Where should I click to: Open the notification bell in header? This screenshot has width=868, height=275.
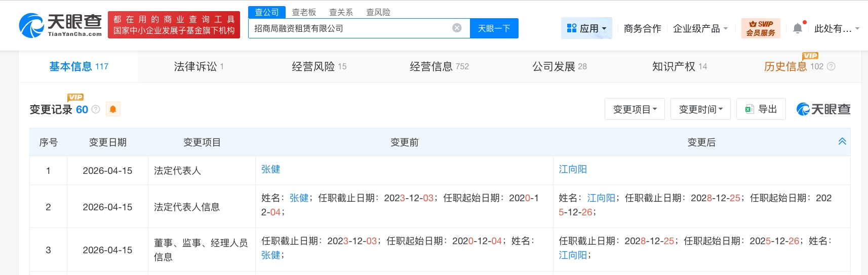point(798,28)
